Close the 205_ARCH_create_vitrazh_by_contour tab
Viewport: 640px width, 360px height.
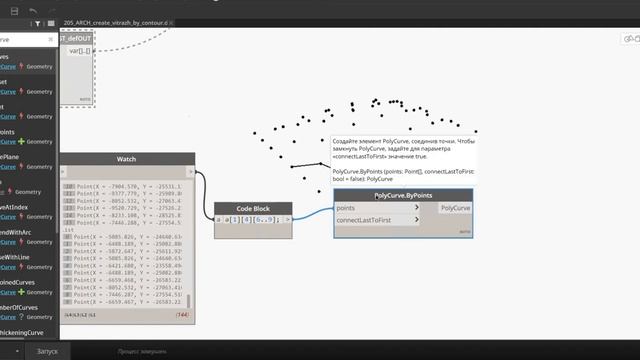click(171, 23)
